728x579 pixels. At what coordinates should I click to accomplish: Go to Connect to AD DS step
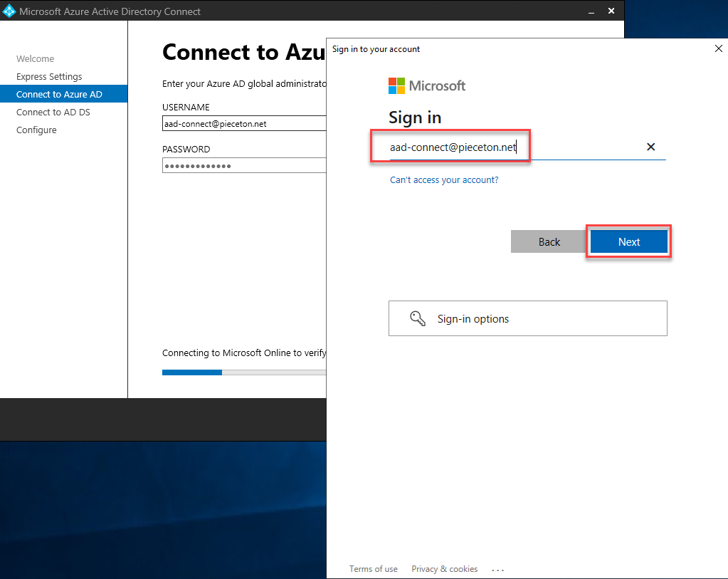click(53, 112)
